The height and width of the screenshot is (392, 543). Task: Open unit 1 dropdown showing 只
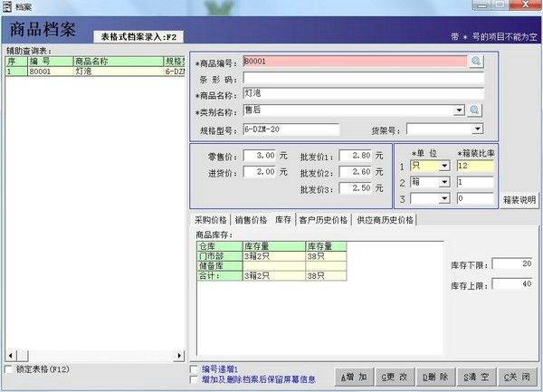444,166
